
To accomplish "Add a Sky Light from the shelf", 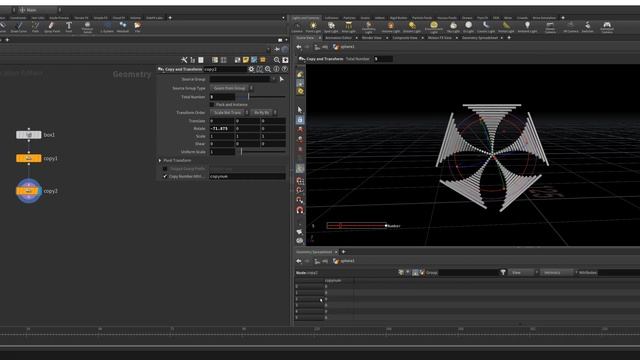I will 453,27.
